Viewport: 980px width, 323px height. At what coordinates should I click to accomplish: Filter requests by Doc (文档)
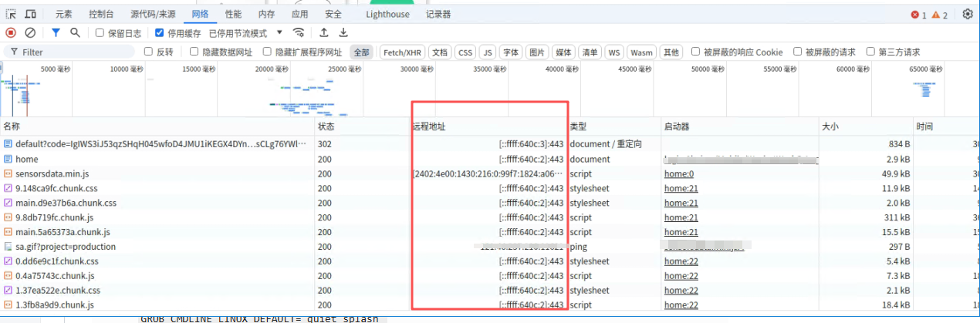pyautogui.click(x=440, y=52)
